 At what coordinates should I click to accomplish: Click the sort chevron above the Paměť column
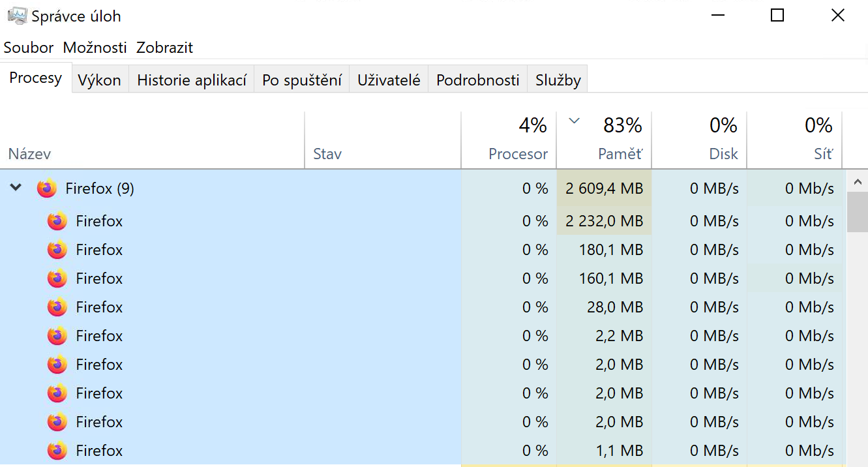coord(573,121)
